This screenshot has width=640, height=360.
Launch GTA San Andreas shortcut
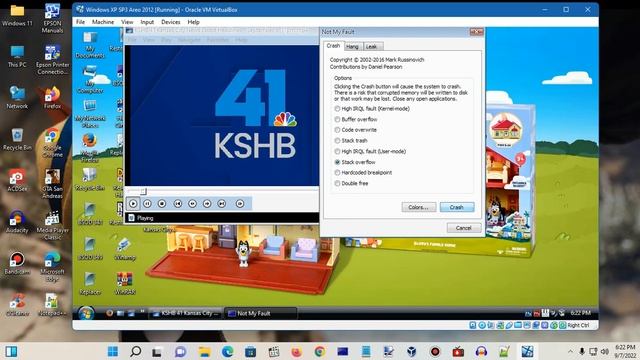coord(52,184)
